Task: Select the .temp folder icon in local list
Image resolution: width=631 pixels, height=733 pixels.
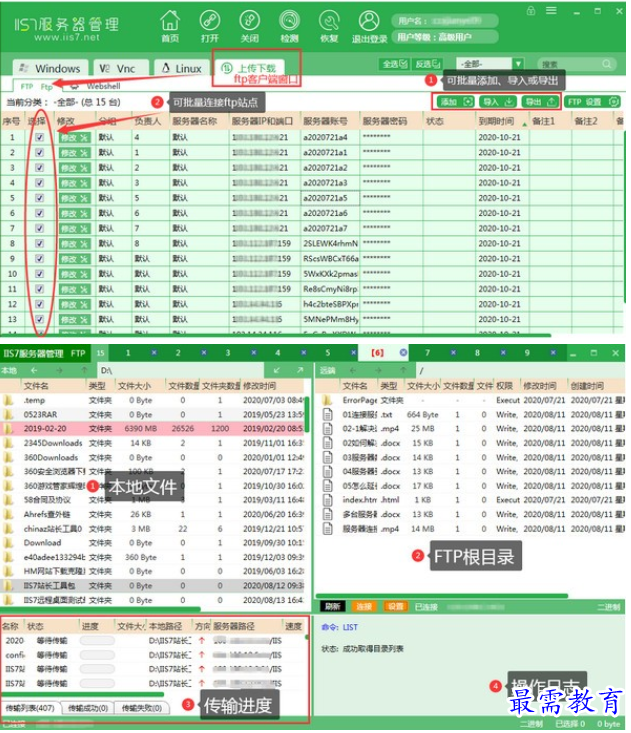Action: click(8, 400)
